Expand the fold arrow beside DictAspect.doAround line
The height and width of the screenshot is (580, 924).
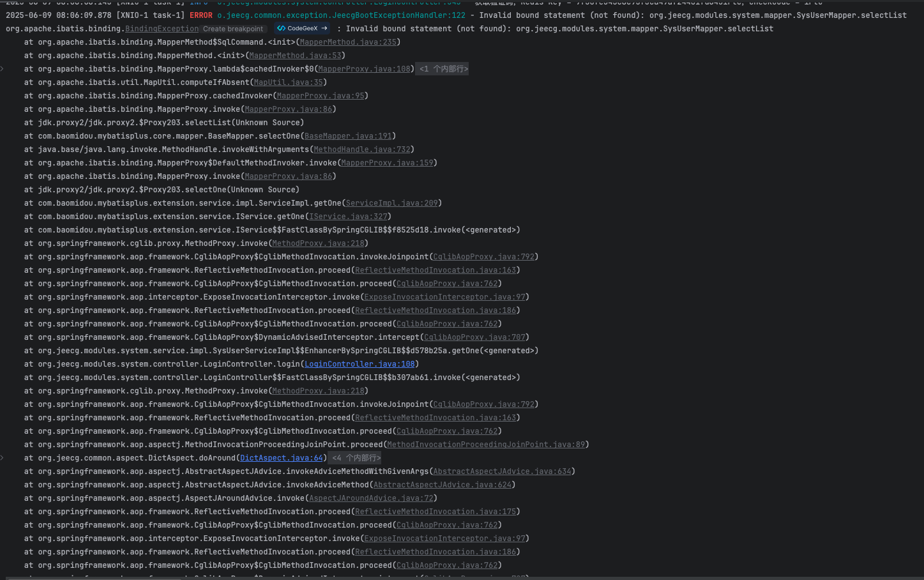click(3, 458)
